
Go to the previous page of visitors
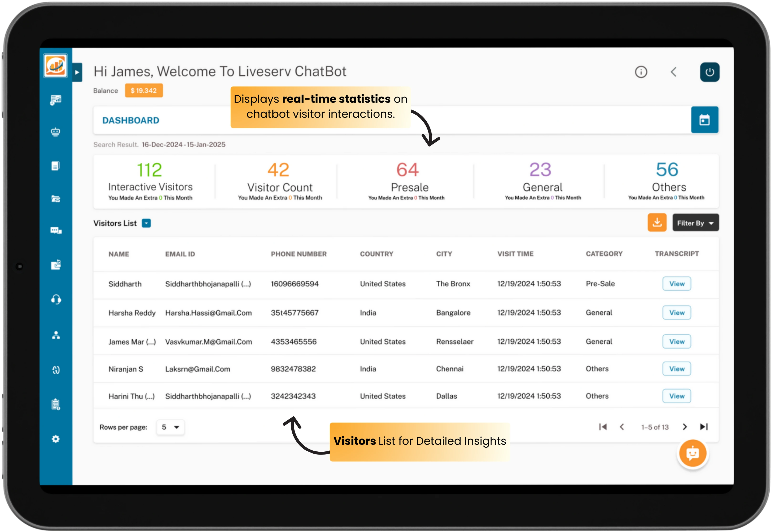(622, 427)
